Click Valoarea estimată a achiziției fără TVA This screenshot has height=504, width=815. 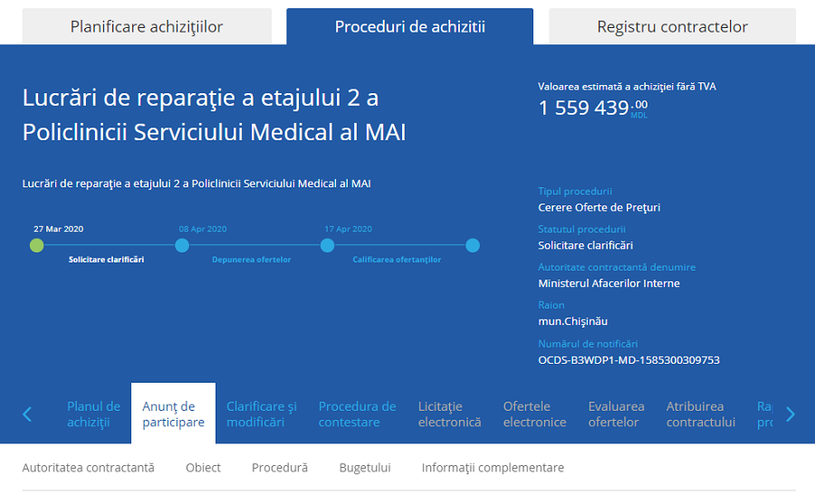click(x=627, y=87)
